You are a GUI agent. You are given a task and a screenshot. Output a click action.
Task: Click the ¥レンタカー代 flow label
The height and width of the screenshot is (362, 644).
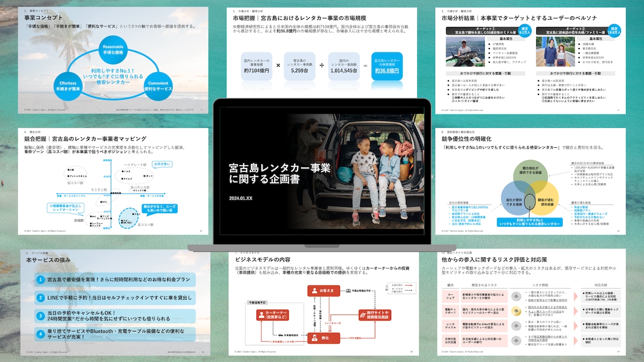[x=333, y=322]
